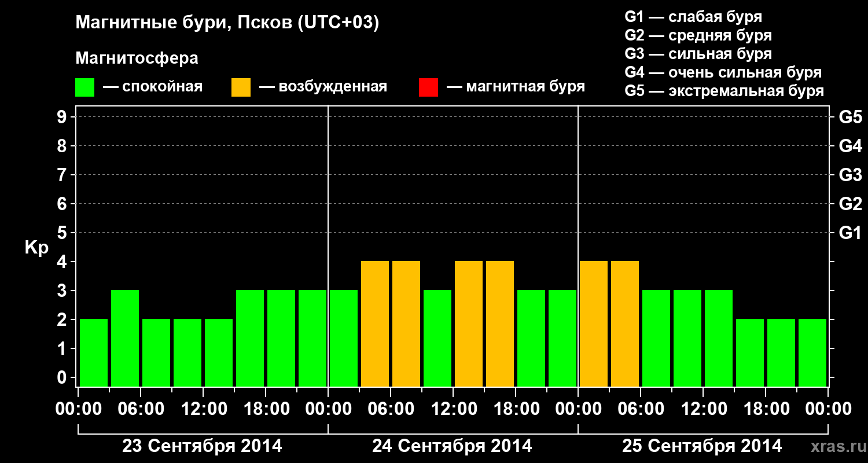Click the orange 'возбужденная' legend swatch
This screenshot has width=868, height=463.
click(x=241, y=87)
